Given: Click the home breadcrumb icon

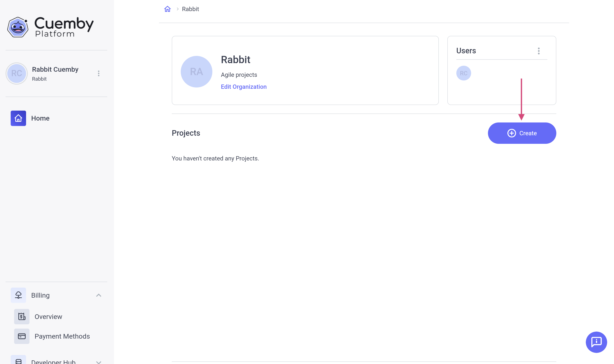Looking at the screenshot, I should (167, 9).
